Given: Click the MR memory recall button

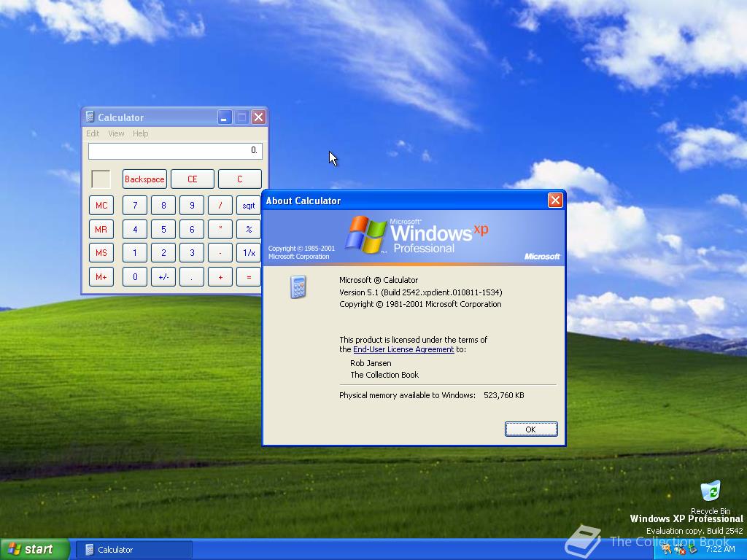Looking at the screenshot, I should click(x=101, y=229).
